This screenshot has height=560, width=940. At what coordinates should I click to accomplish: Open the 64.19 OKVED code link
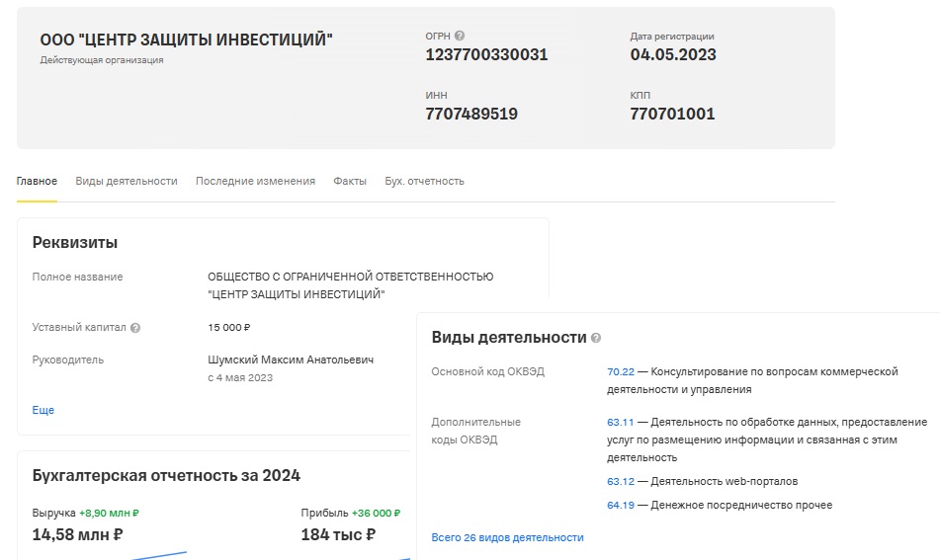click(620, 505)
